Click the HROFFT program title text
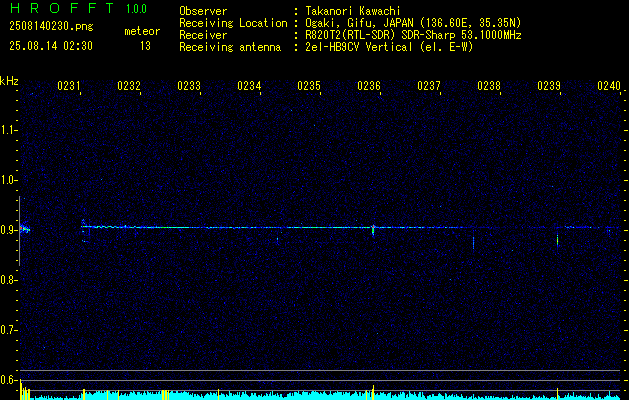Image resolution: width=629 pixels, height=400 pixels. (62, 8)
